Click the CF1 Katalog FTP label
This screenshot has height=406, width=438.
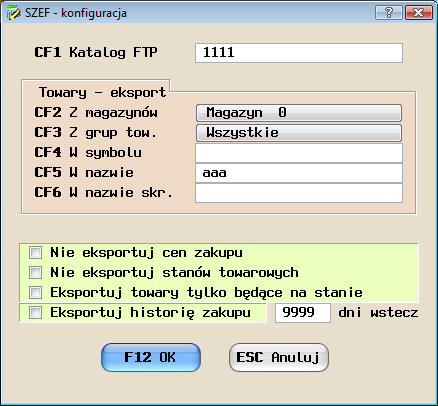(x=96, y=52)
